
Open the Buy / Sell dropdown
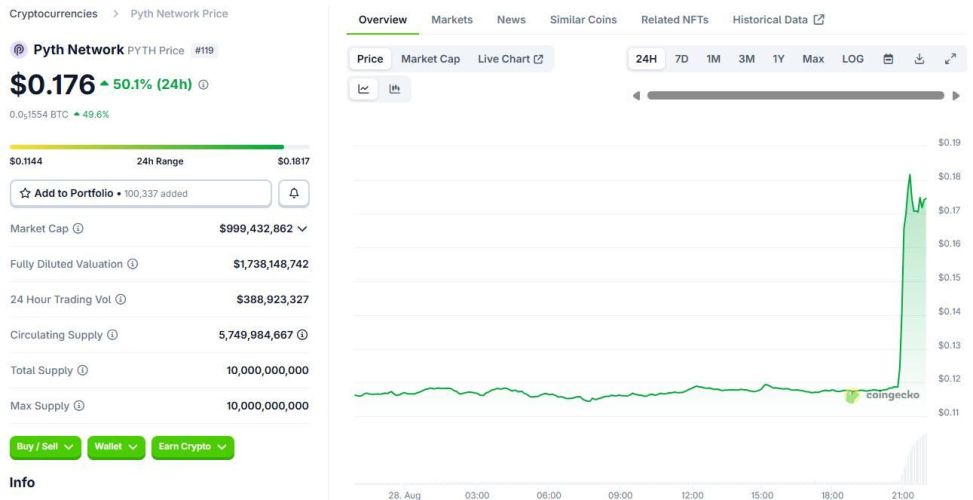[x=46, y=447]
